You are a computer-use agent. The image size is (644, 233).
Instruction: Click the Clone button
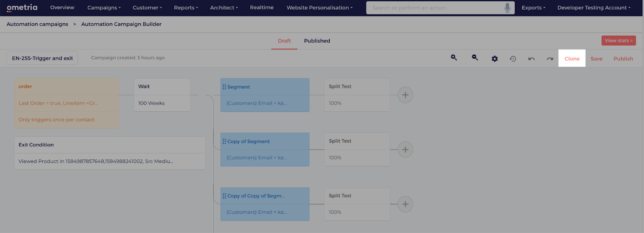[x=572, y=59]
